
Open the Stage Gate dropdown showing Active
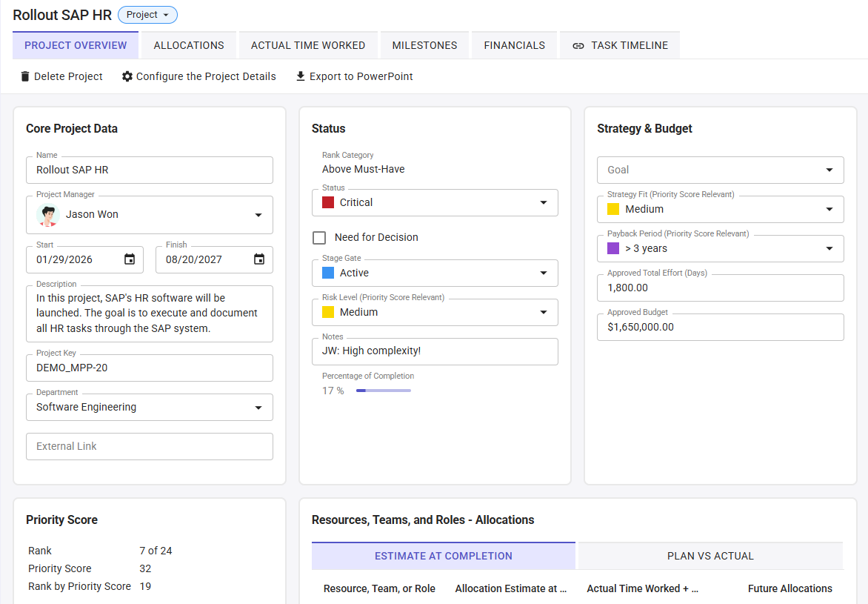435,273
